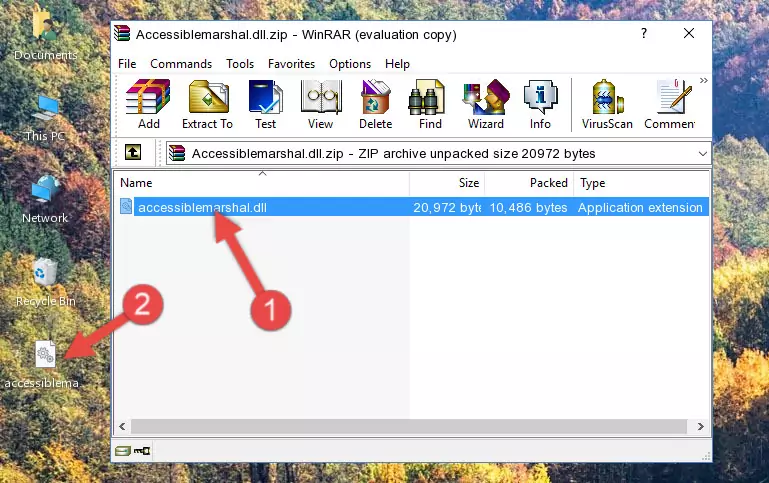Click the 20,972 bytes size cell
Image resolution: width=769 pixels, height=483 pixels.
(447, 207)
